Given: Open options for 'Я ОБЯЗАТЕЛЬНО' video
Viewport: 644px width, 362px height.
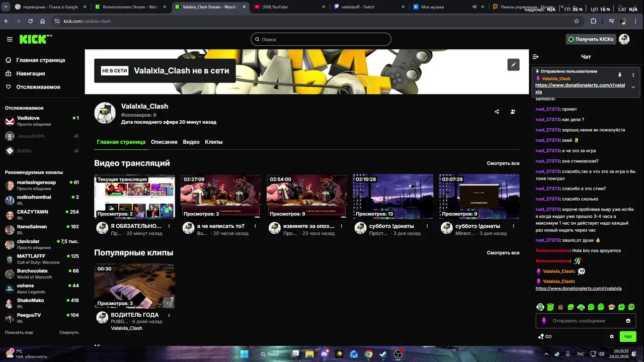Looking at the screenshot, I should [169, 226].
